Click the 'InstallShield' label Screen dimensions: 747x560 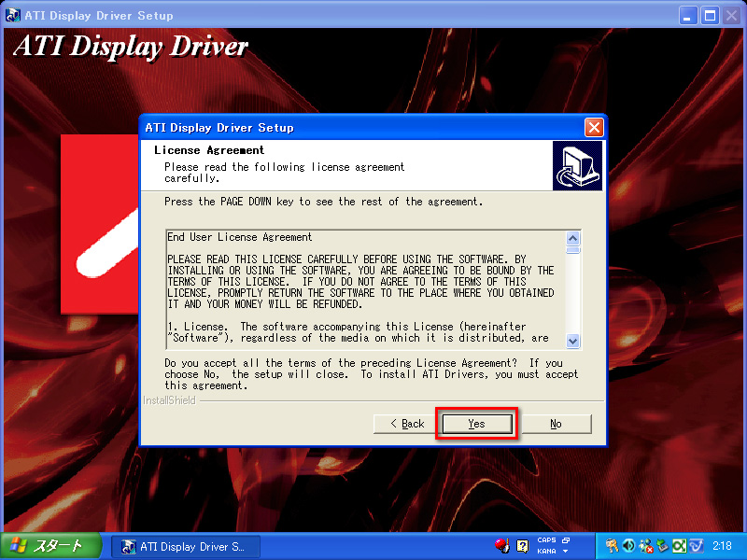pos(169,400)
